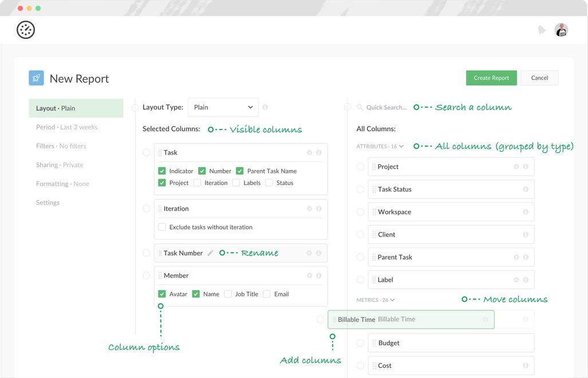Open the app logo in the top-left corner
Screen dimensions: 588x378
pos(25,29)
